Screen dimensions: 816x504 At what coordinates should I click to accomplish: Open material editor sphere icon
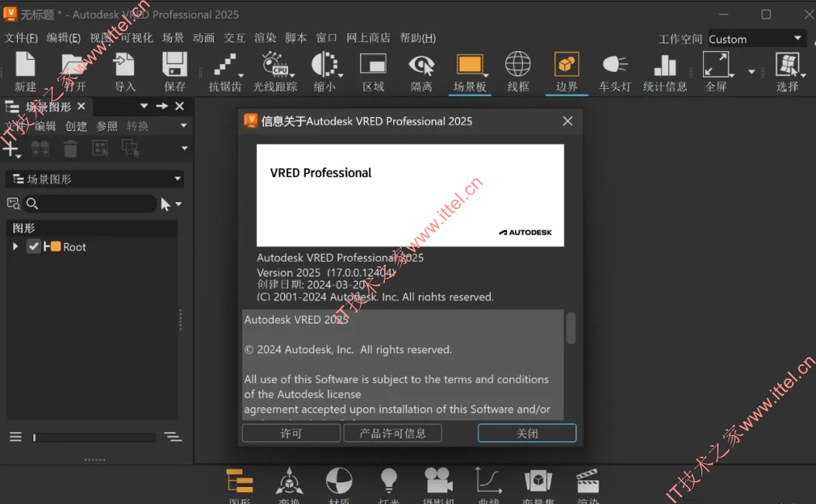[339, 480]
